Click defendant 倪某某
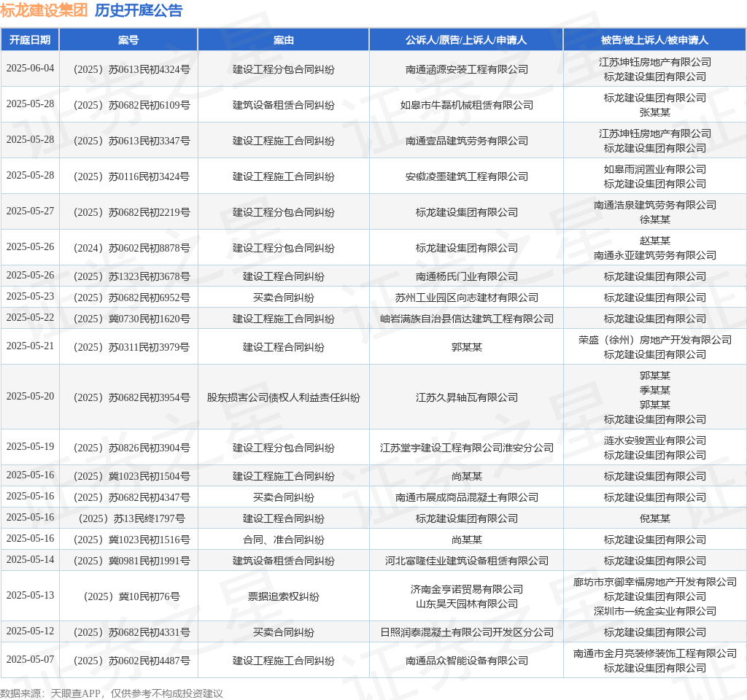Screen dimensions: 747x700 (654, 519)
